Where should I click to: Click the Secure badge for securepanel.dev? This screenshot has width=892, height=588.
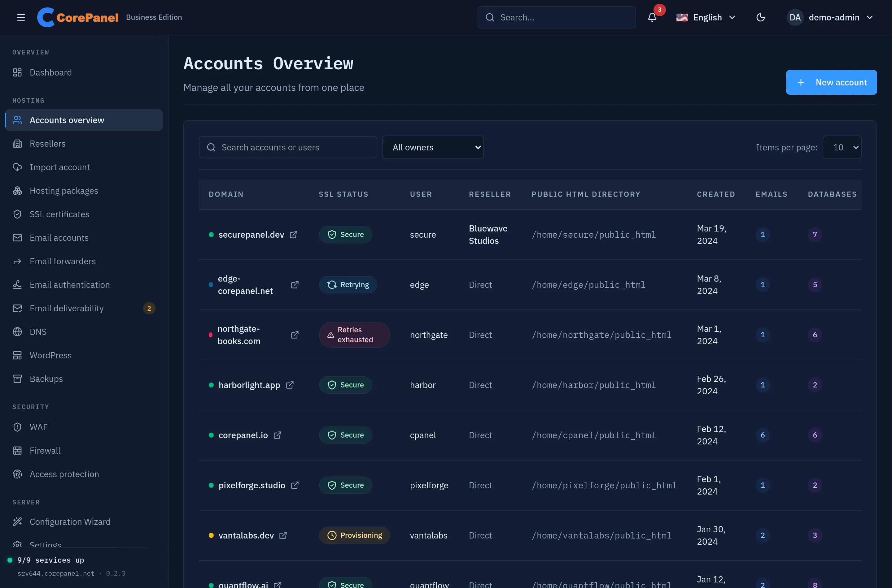click(x=345, y=234)
